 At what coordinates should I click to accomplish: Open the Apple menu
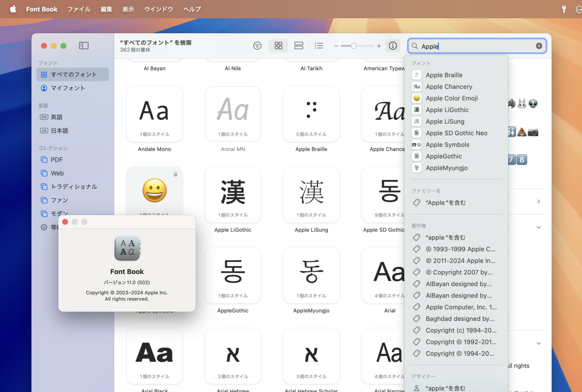pyautogui.click(x=13, y=9)
